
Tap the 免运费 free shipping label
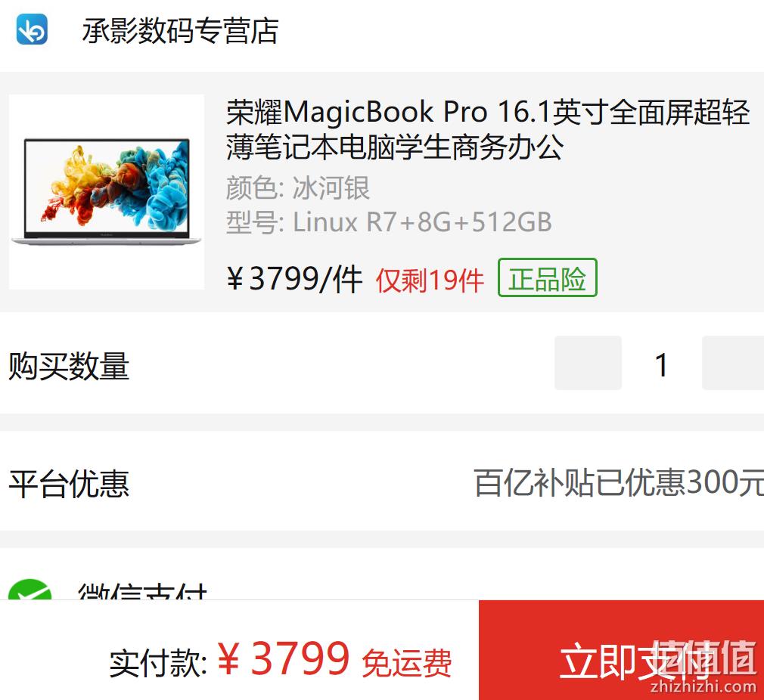[407, 663]
